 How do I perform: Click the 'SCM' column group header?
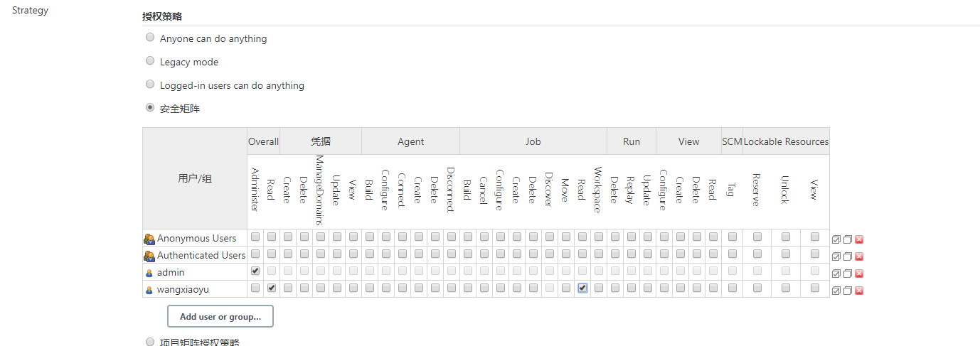732,141
